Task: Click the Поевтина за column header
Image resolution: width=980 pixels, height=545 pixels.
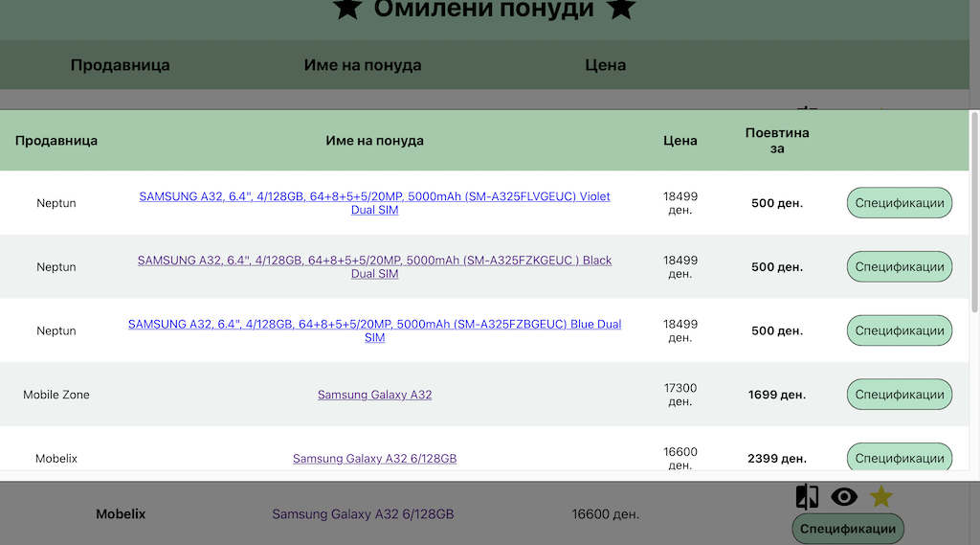Action: tap(776, 141)
